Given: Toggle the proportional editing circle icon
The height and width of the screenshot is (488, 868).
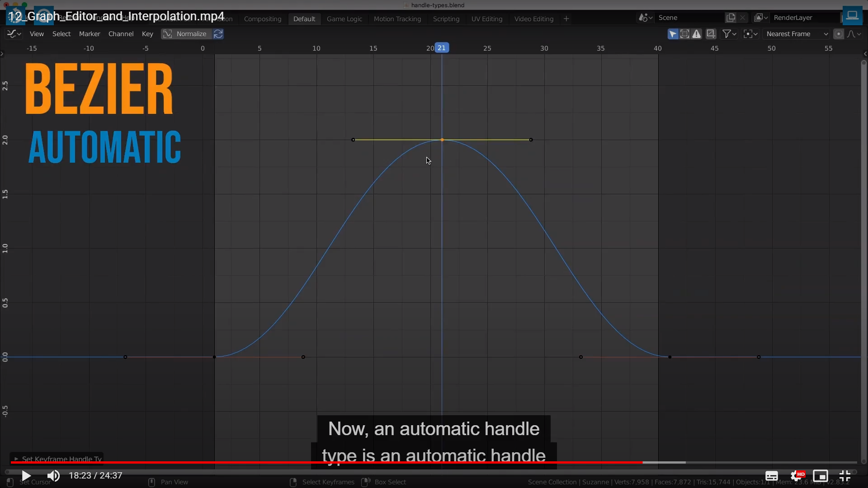Looking at the screenshot, I should tap(838, 34).
